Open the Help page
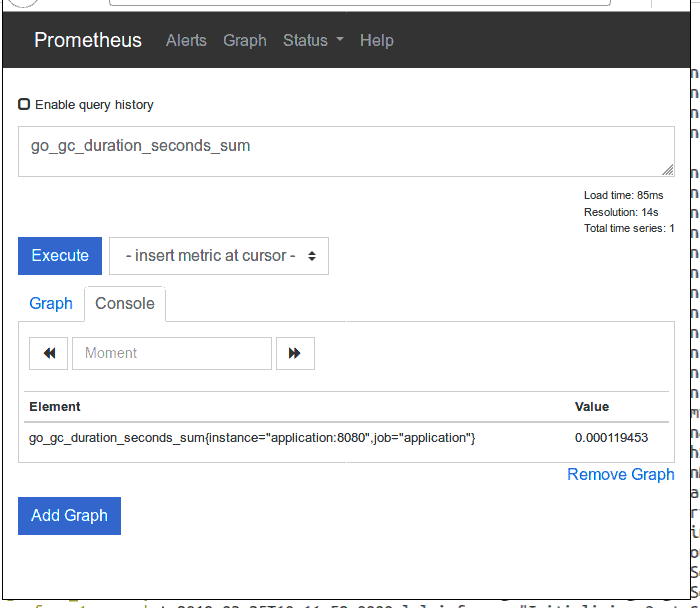 click(x=377, y=40)
